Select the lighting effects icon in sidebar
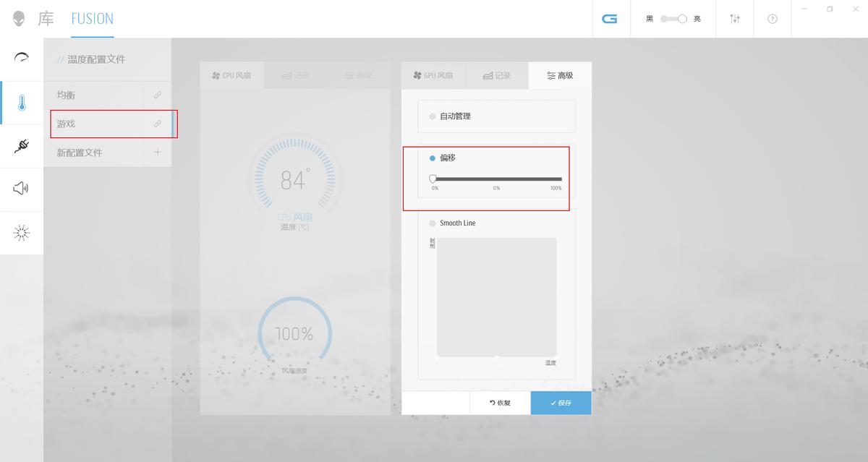This screenshot has width=868, height=462. pyautogui.click(x=22, y=232)
